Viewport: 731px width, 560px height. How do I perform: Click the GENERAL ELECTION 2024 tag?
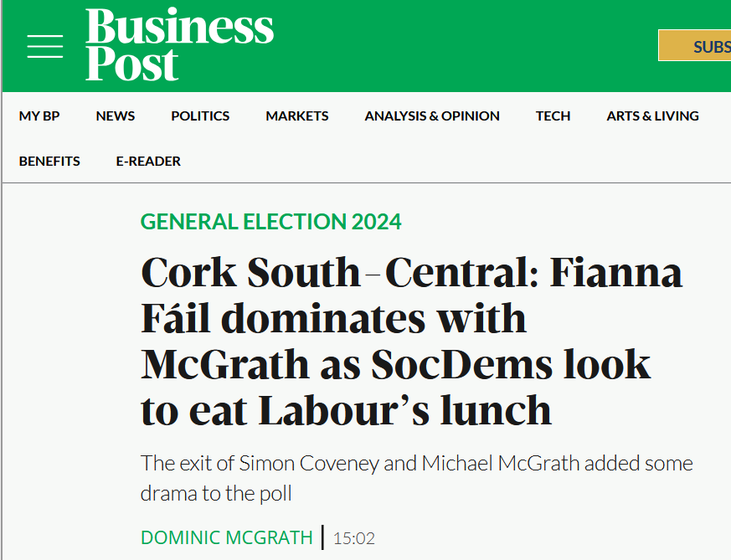(270, 222)
